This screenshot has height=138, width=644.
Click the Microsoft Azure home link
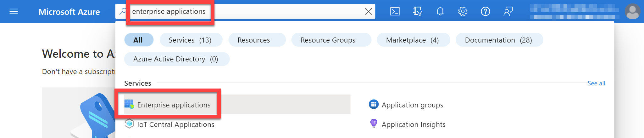(x=69, y=12)
